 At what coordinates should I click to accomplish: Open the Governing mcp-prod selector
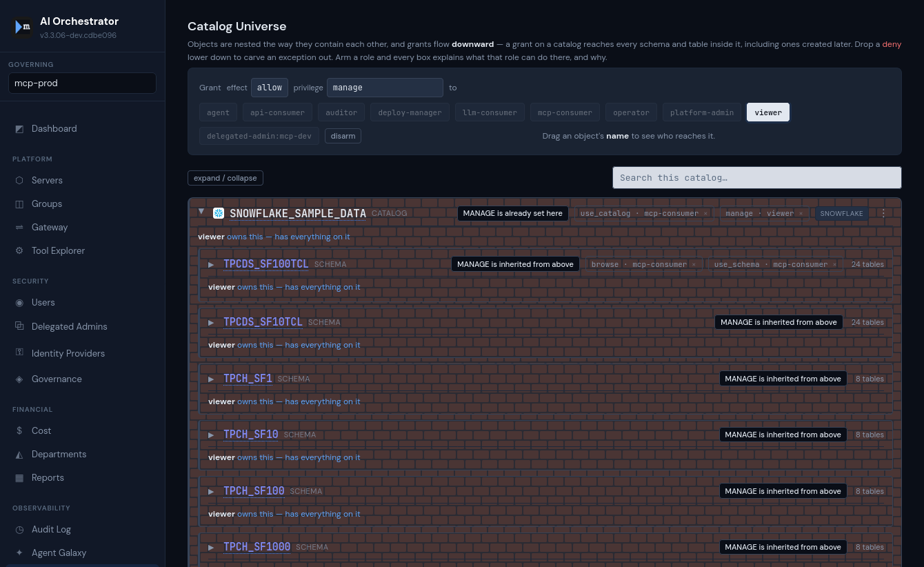point(82,83)
